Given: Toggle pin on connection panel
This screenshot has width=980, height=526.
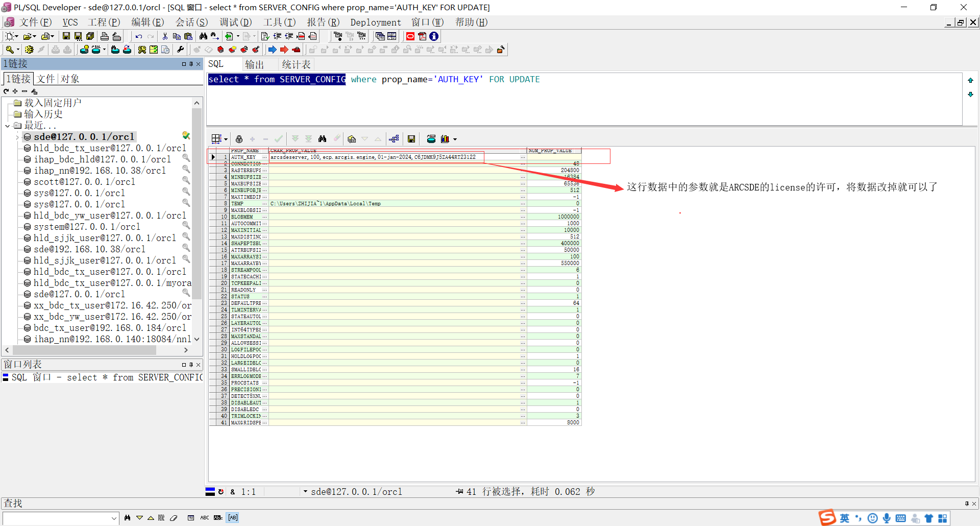Looking at the screenshot, I should (x=191, y=64).
